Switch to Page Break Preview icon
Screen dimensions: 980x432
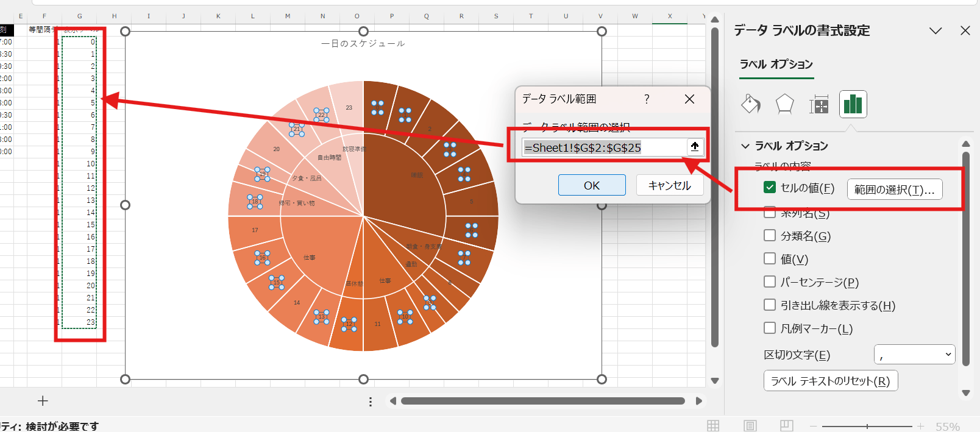pyautogui.click(x=786, y=426)
